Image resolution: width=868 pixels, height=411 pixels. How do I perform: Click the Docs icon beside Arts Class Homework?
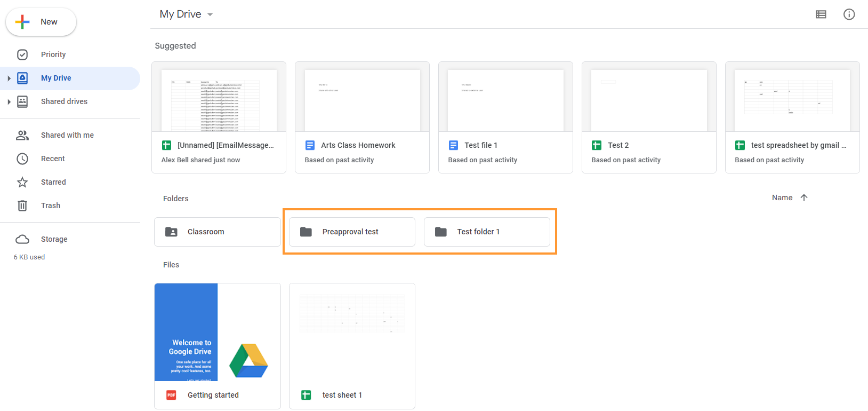(310, 145)
